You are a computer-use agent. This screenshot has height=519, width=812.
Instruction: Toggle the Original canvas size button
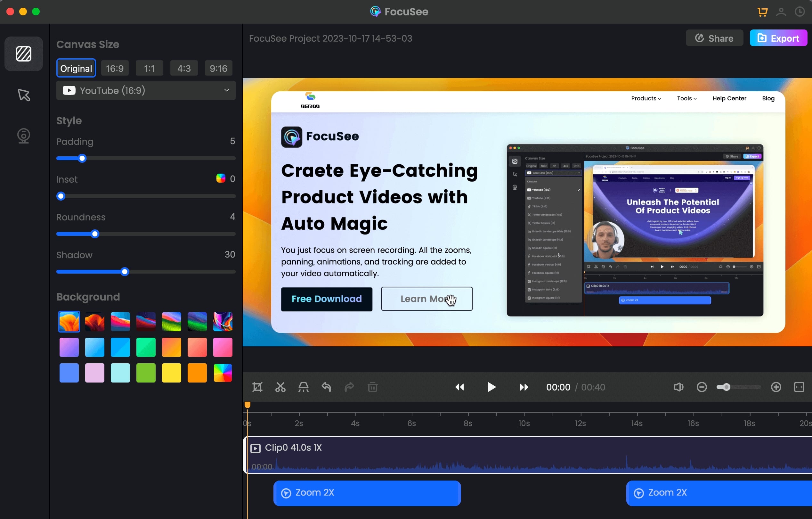(76, 68)
